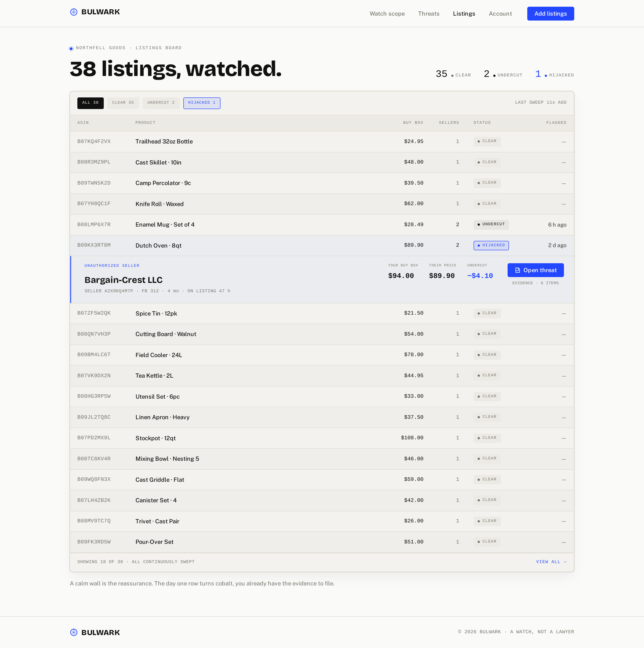The width and height of the screenshot is (644, 648).
Task: Click the Bulwark logo icon in header
Action: (74, 12)
